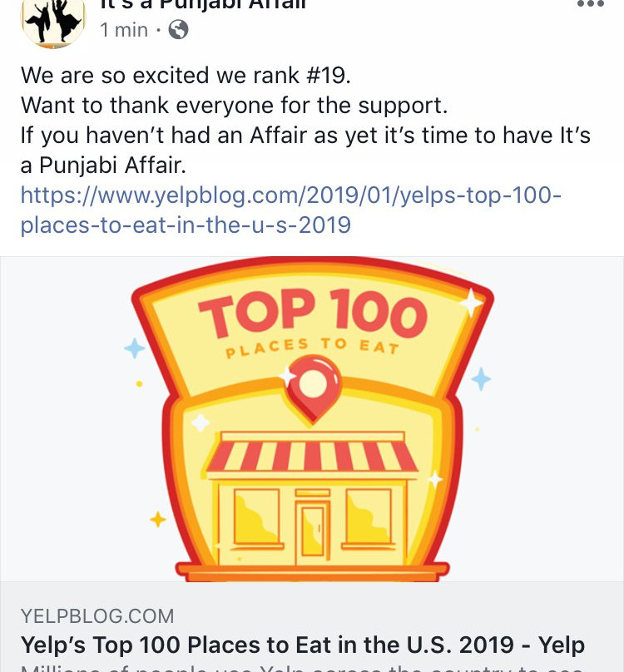Tap the truncated description under the headline
The image size is (624, 672).
tap(302, 667)
